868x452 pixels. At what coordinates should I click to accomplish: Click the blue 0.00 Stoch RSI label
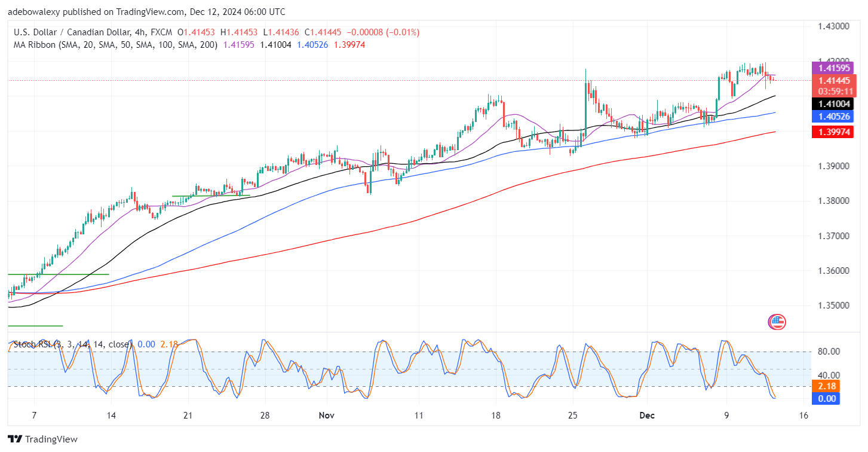[x=826, y=398]
